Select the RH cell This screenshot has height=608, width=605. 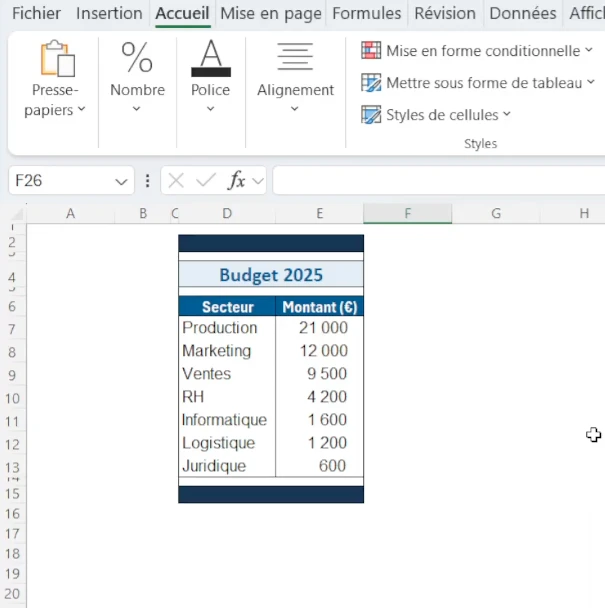click(227, 397)
